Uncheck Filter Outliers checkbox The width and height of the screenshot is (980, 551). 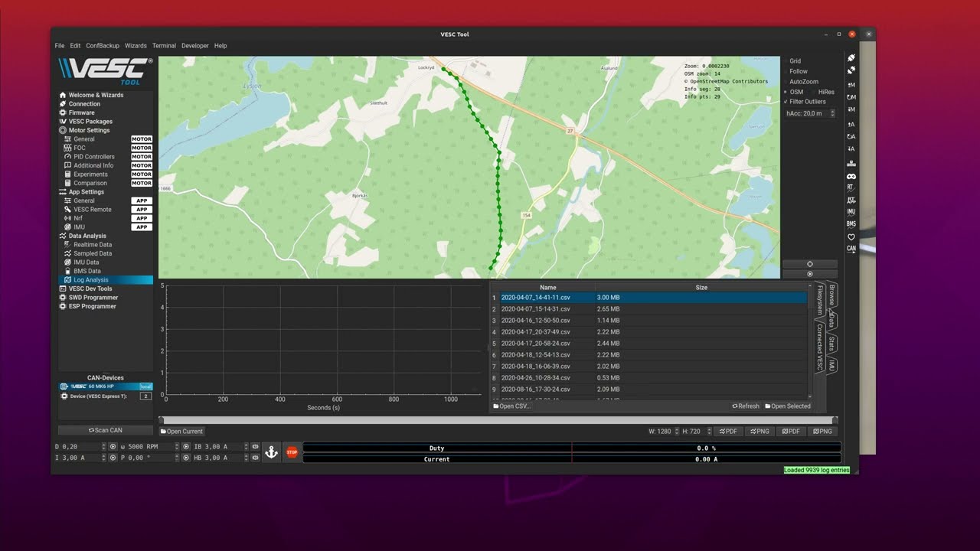tap(804, 102)
